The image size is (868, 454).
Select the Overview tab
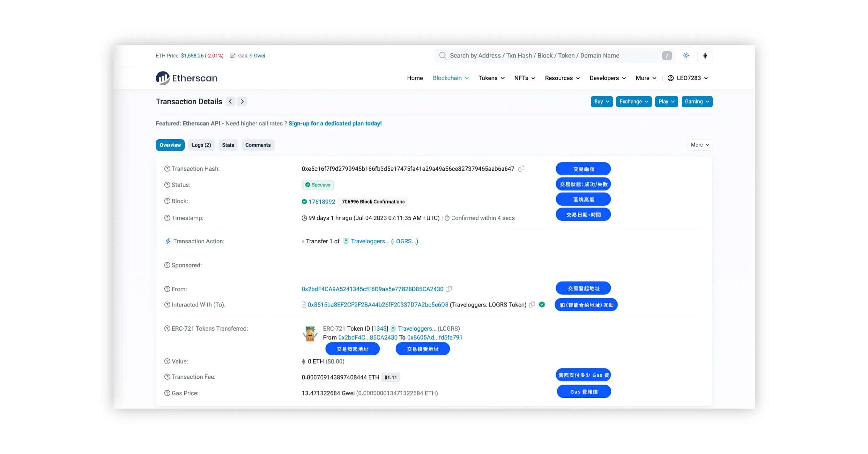pos(170,145)
